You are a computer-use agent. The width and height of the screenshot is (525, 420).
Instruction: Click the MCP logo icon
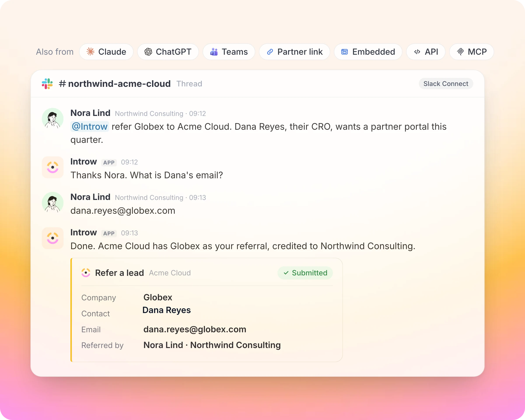click(460, 52)
